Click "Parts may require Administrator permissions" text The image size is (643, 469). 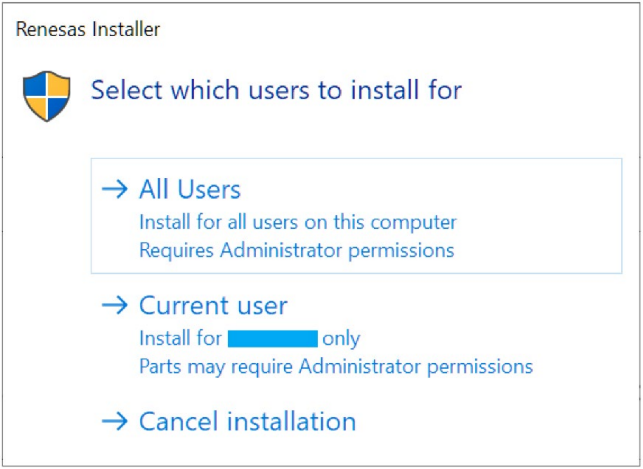click(x=335, y=366)
